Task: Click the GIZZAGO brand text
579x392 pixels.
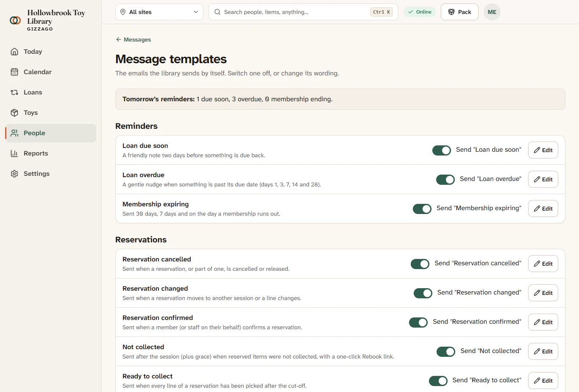Action: tap(40, 29)
